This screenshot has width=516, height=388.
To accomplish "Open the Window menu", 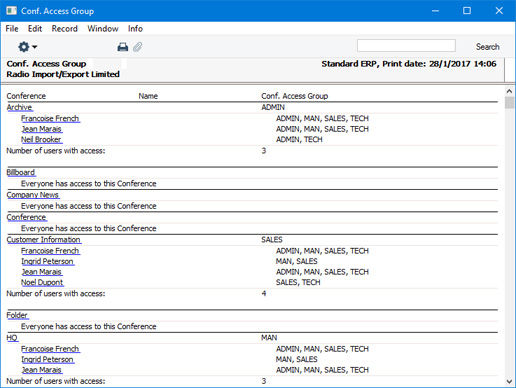I will point(103,29).
